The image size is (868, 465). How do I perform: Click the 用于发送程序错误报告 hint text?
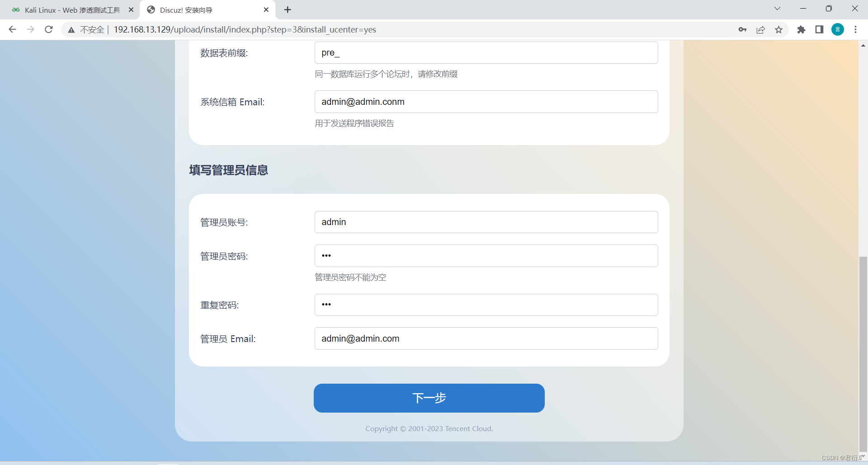click(x=354, y=123)
